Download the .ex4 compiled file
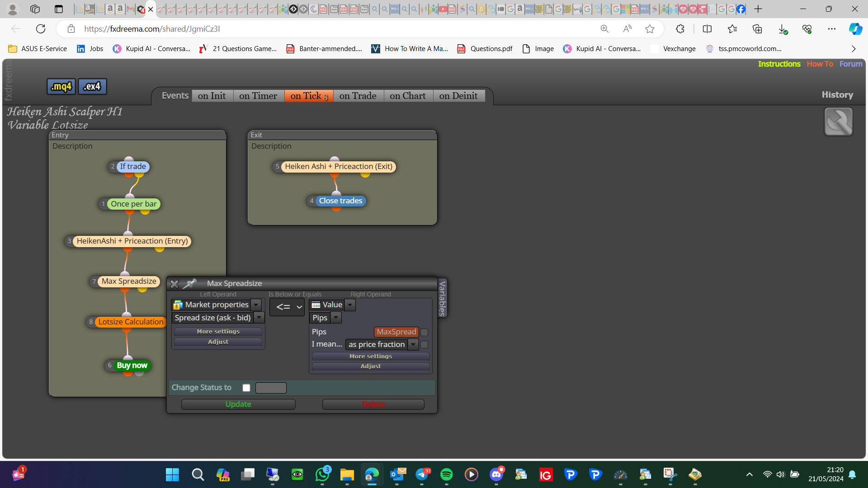This screenshot has width=868, height=488. (x=92, y=86)
